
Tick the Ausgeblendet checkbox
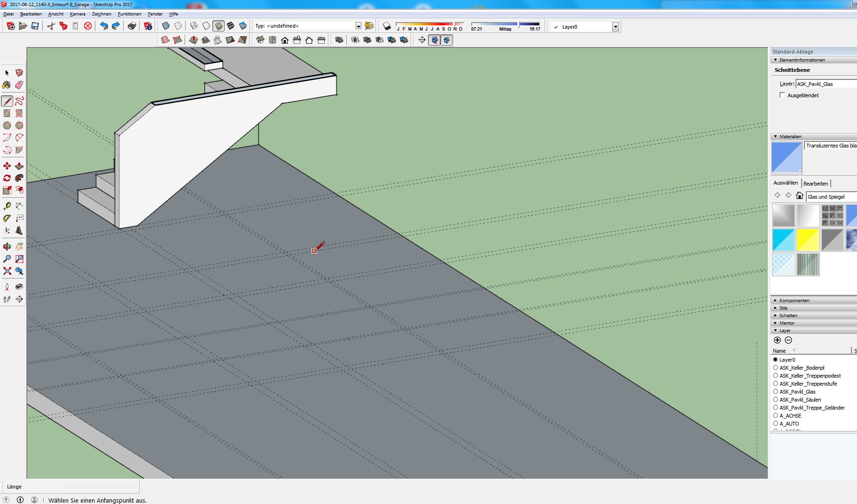[782, 95]
